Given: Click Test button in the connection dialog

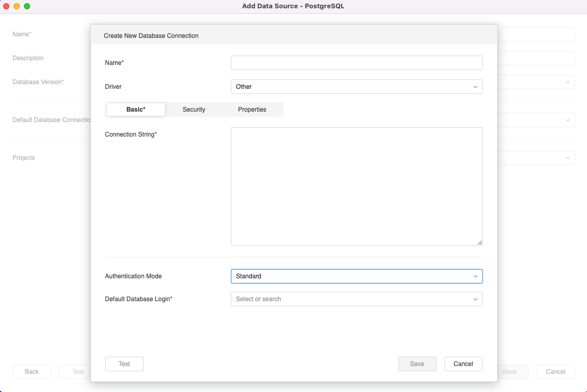Looking at the screenshot, I should point(124,364).
